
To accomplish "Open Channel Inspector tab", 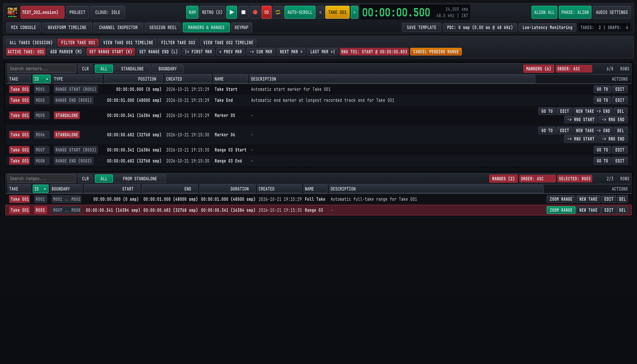I will (118, 27).
